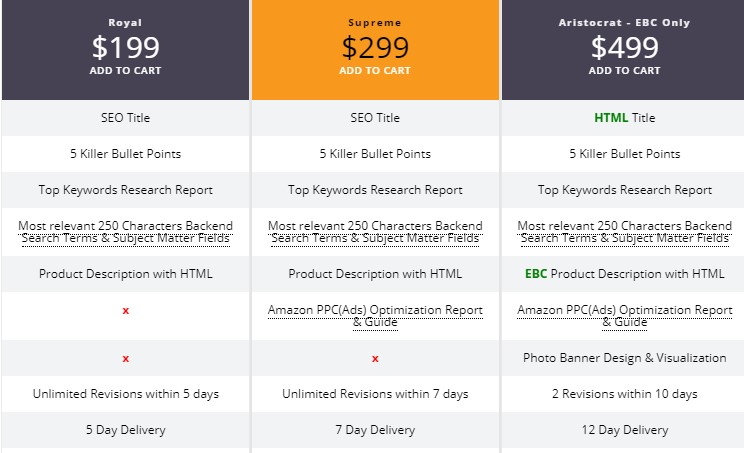
Task: Click the EBC Product Description with HTML row
Action: pos(624,274)
